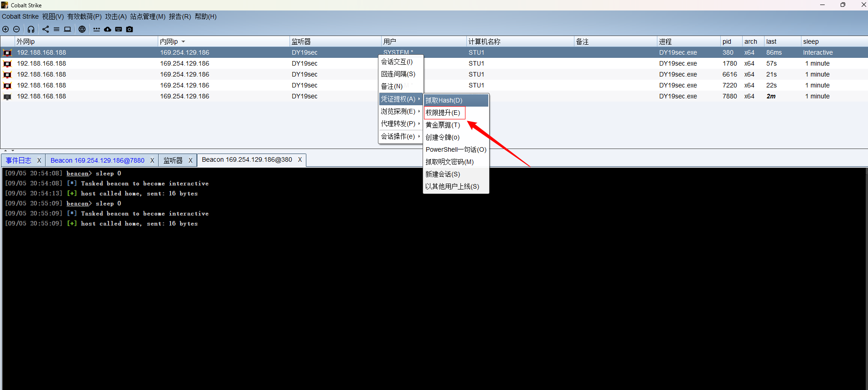Screen dimensions: 868x390
Task: Choose 备注(N) in context menu
Action: point(401,86)
